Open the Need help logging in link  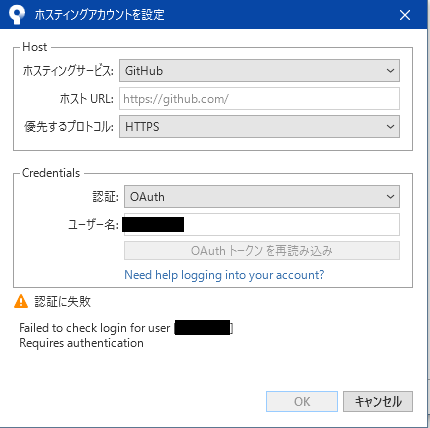pyautogui.click(x=224, y=275)
